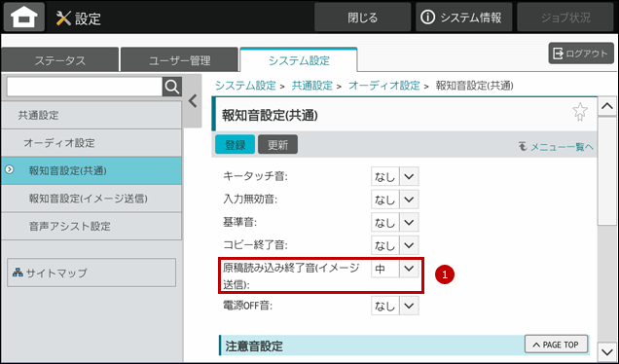
Task: Click the オーディオ設定 breadcrumb link
Action: point(384,86)
